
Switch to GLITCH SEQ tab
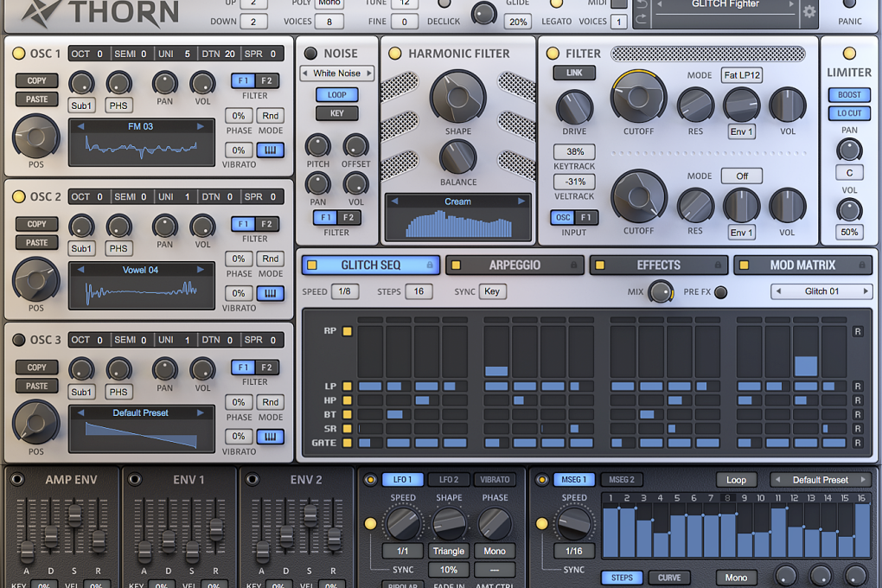coord(371,265)
